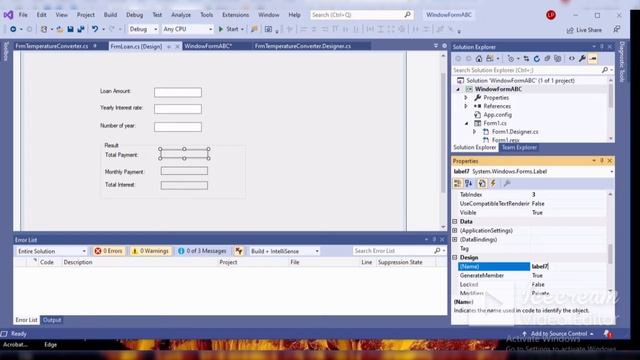Show Events with the lightning bolt icon
This screenshot has width=640, height=360.
pos(493,183)
